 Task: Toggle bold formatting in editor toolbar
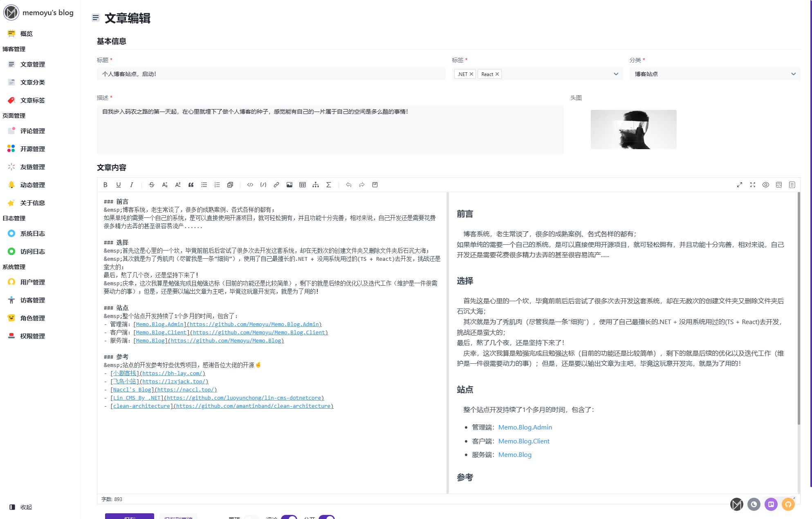point(105,185)
